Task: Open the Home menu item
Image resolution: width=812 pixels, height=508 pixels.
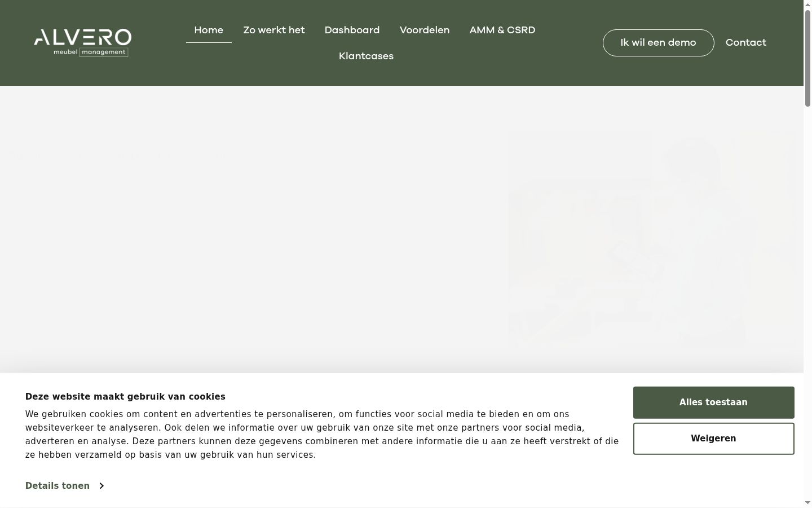Action: pos(209,30)
